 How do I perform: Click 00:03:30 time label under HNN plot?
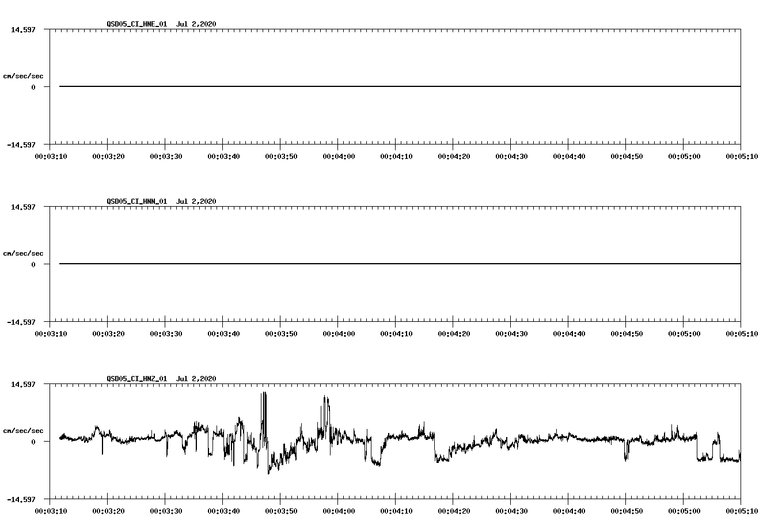pyautogui.click(x=166, y=333)
